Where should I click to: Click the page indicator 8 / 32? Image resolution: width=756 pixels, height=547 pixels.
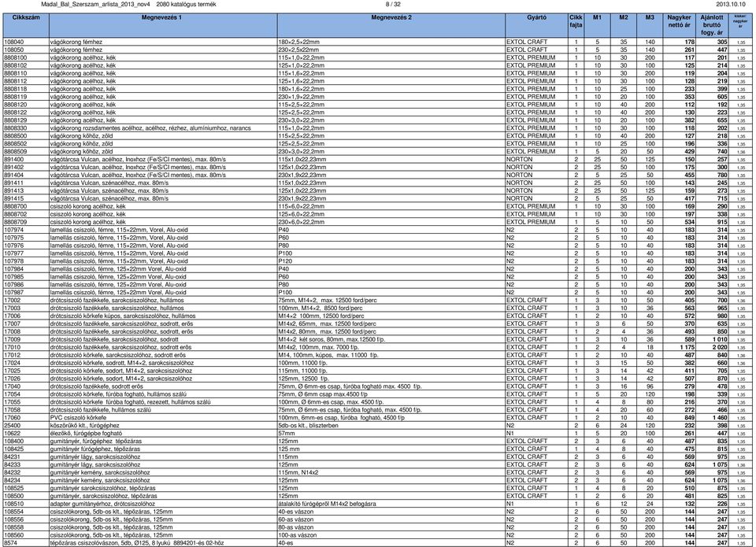tap(393, 5)
